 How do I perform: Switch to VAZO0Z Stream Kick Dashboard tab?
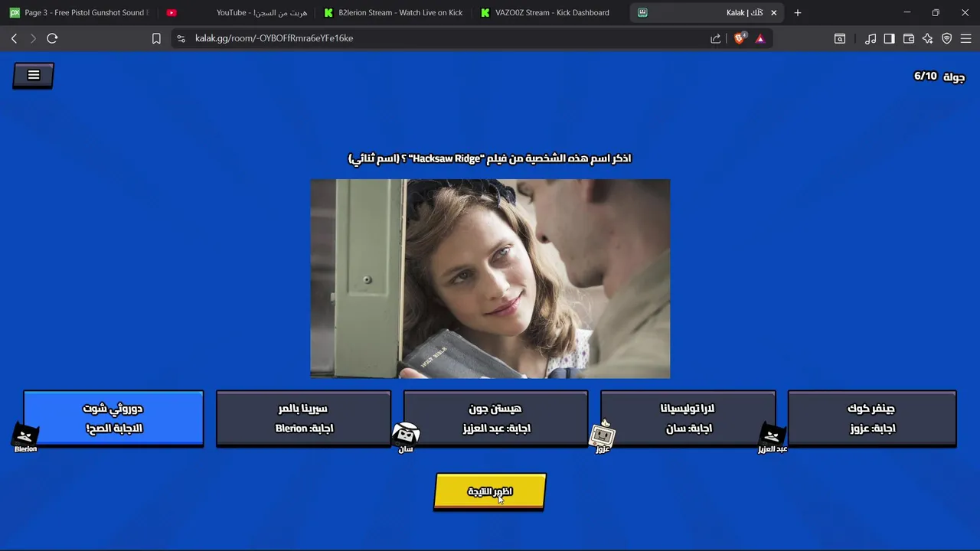tap(551, 13)
